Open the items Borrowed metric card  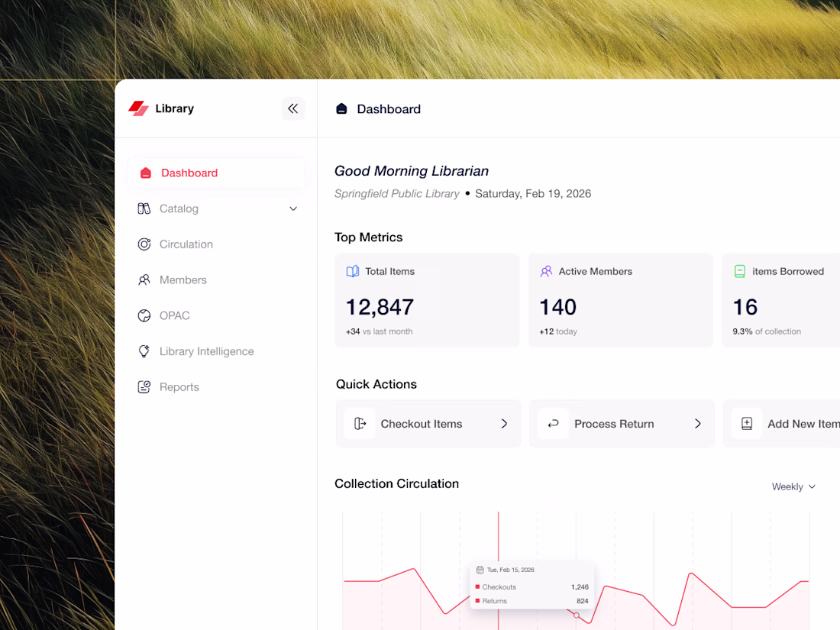pos(781,301)
